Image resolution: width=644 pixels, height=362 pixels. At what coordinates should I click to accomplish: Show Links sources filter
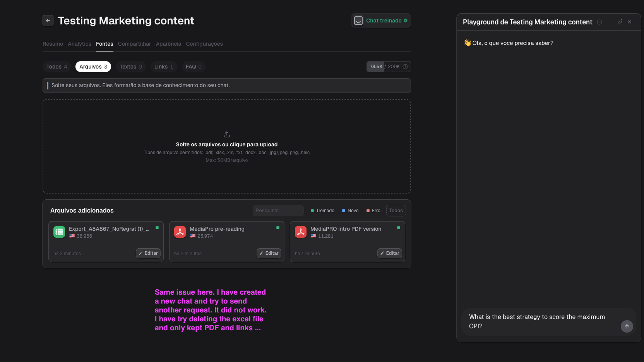coord(164,67)
